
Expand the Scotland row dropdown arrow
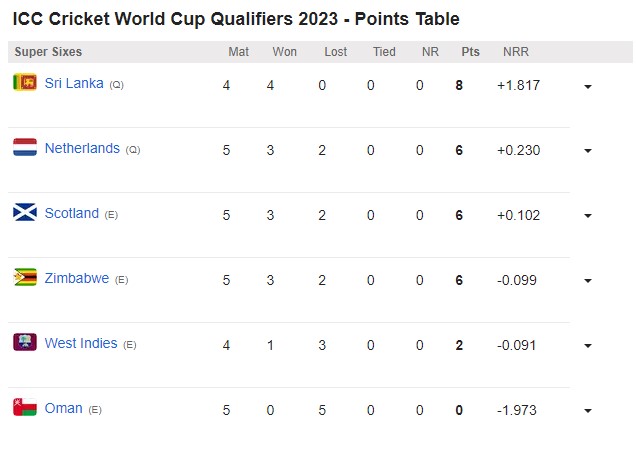pyautogui.click(x=588, y=217)
